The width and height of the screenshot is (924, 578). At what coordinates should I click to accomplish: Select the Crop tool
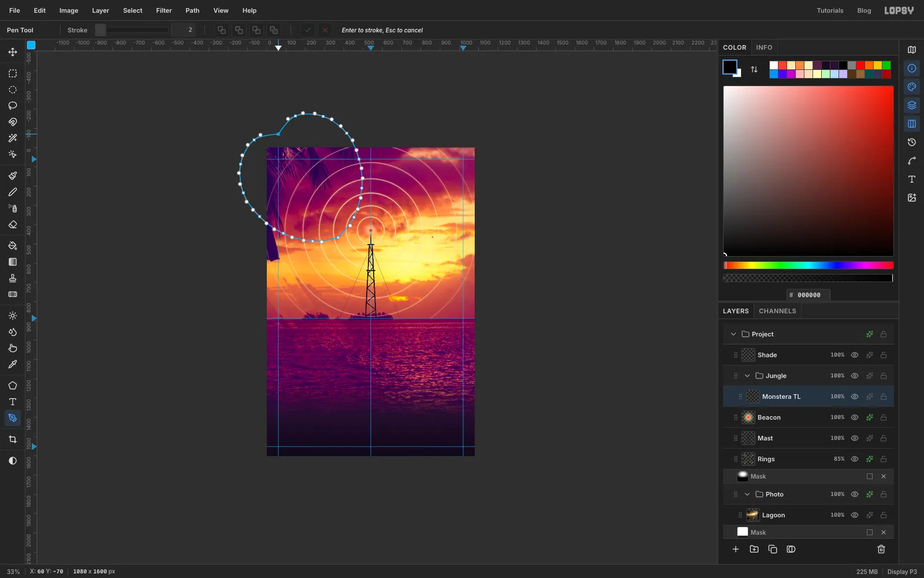13,439
